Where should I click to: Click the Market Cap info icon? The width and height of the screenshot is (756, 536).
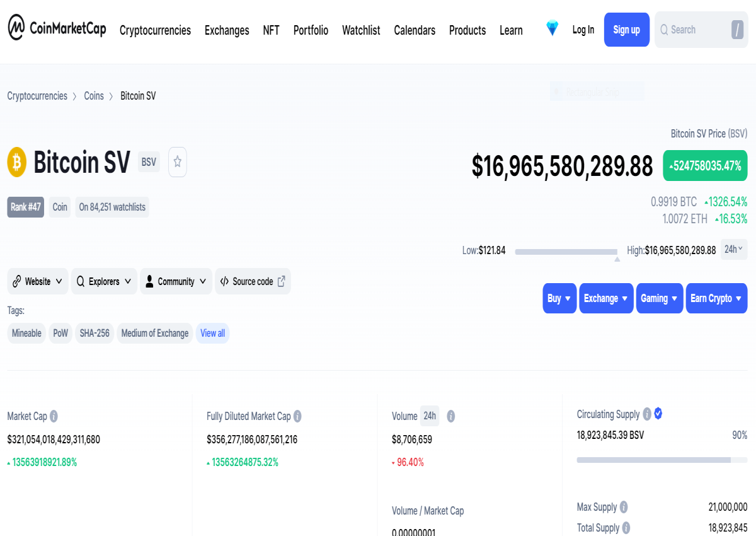coord(54,416)
